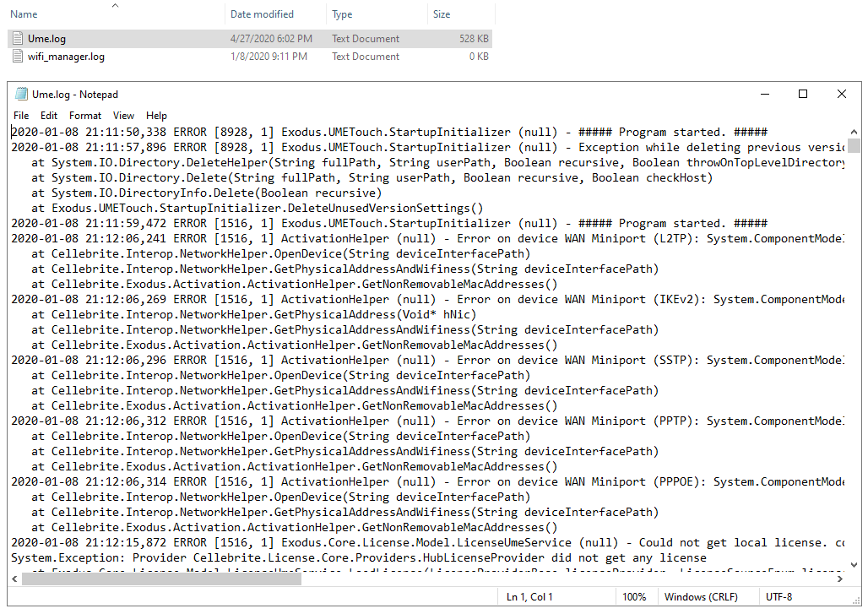This screenshot has height=614, width=868.
Task: Click the Text Document type of wifi_manager.log
Action: pyautogui.click(x=366, y=57)
